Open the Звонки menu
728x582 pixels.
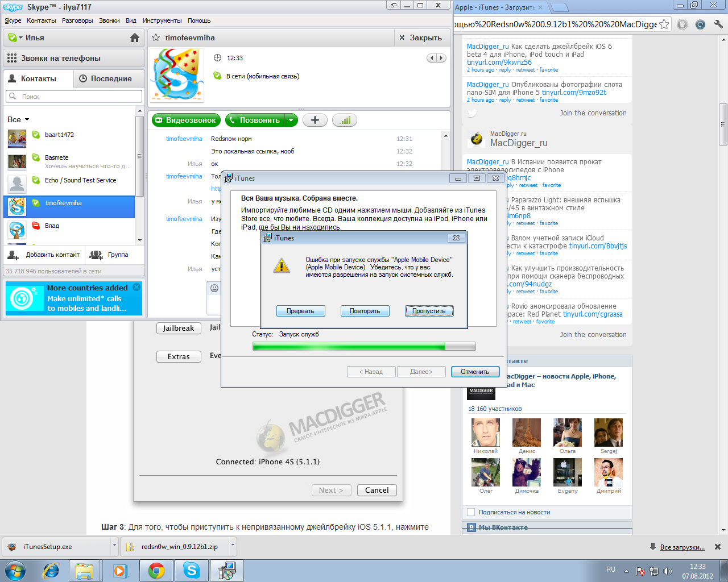point(109,20)
